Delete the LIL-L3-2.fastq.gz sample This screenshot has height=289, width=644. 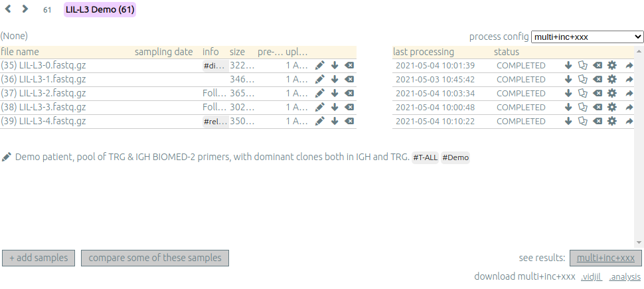pos(349,93)
